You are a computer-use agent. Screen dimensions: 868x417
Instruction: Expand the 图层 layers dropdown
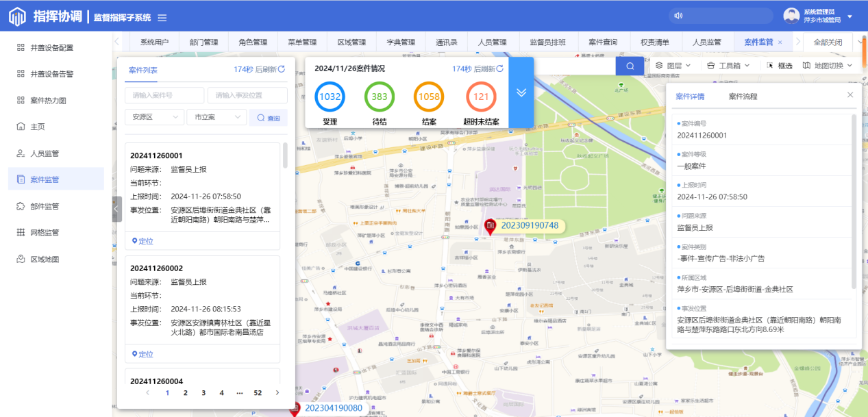(673, 66)
